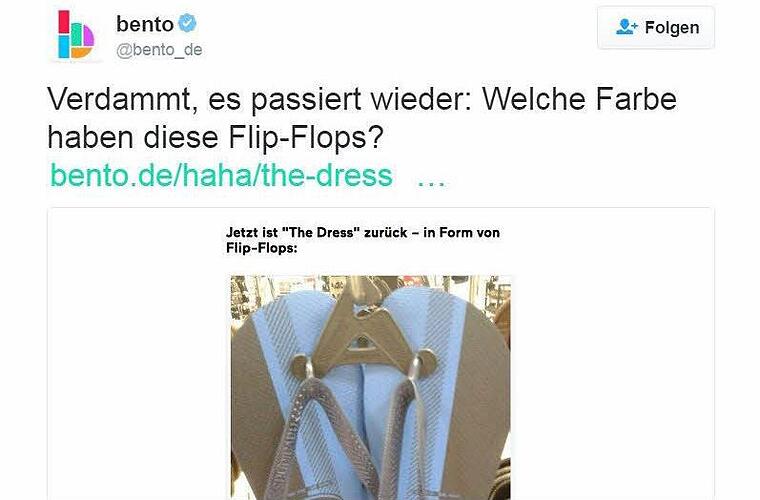Click the blue verified badge next to bento

(187, 23)
